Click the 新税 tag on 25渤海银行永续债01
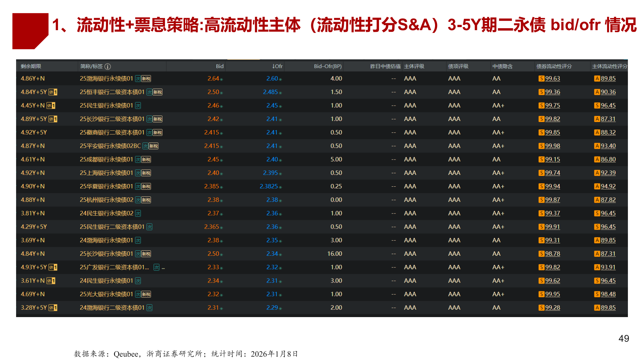The width and height of the screenshot is (644, 362). 146,78
